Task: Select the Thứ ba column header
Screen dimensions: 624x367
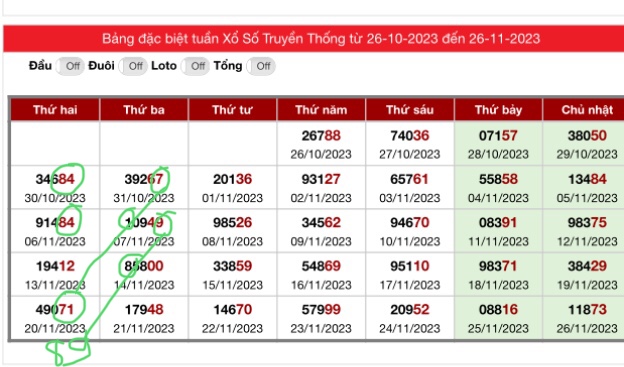Action: coord(144,110)
